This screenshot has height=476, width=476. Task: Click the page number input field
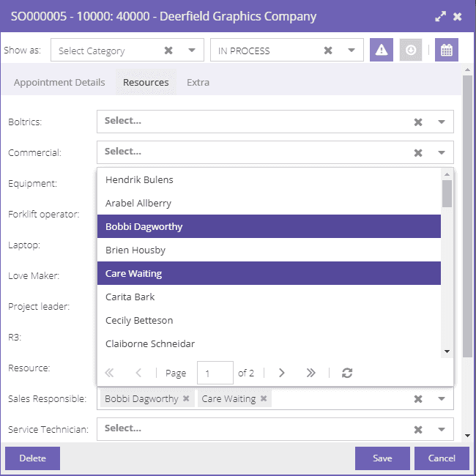[215, 373]
